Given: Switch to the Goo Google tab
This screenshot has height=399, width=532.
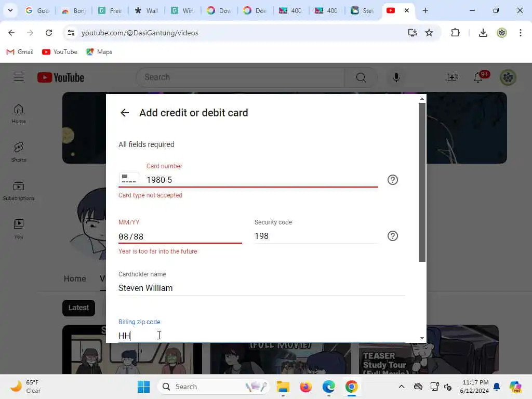Looking at the screenshot, I should pyautogui.click(x=37, y=10).
